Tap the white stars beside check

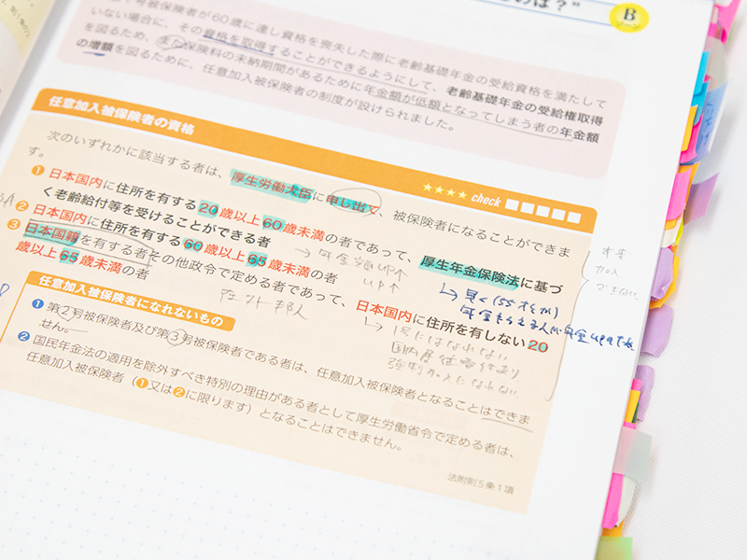tap(444, 192)
